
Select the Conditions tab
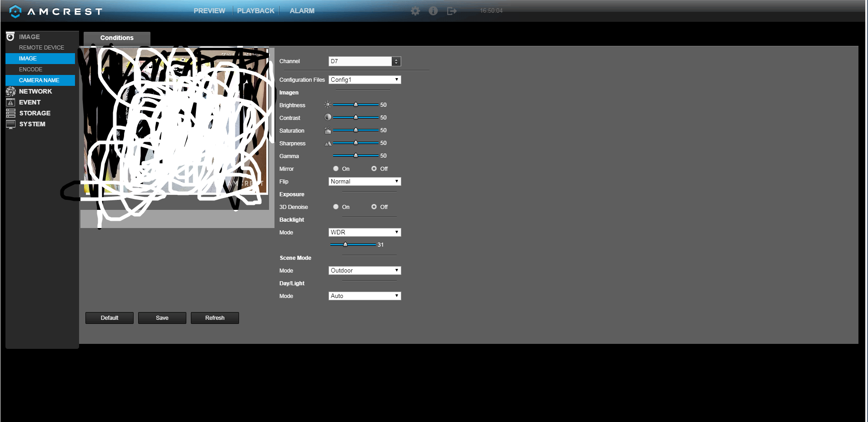click(x=117, y=38)
